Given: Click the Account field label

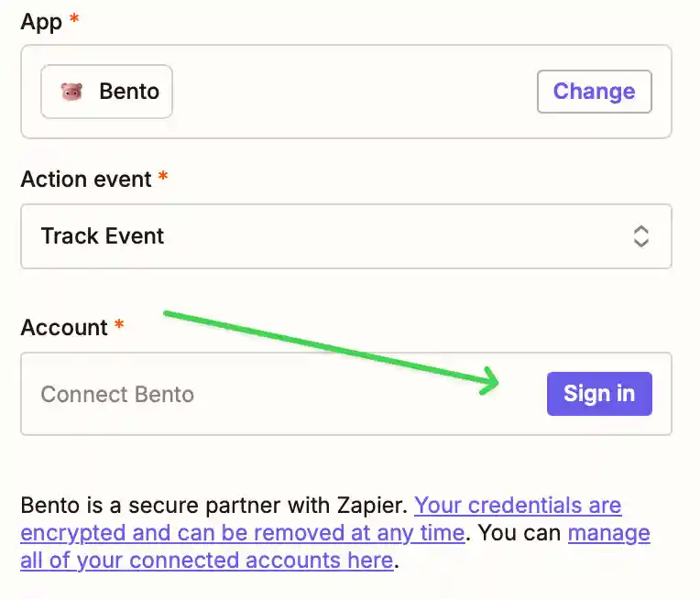Looking at the screenshot, I should 64,327.
